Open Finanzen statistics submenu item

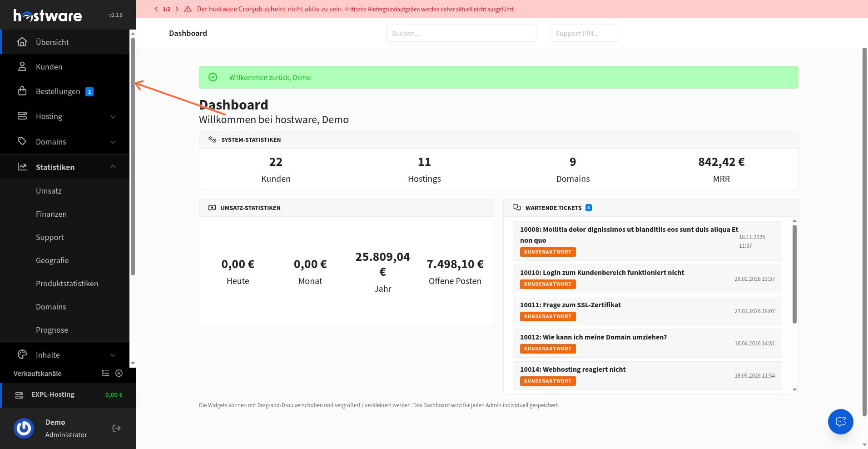coord(51,214)
